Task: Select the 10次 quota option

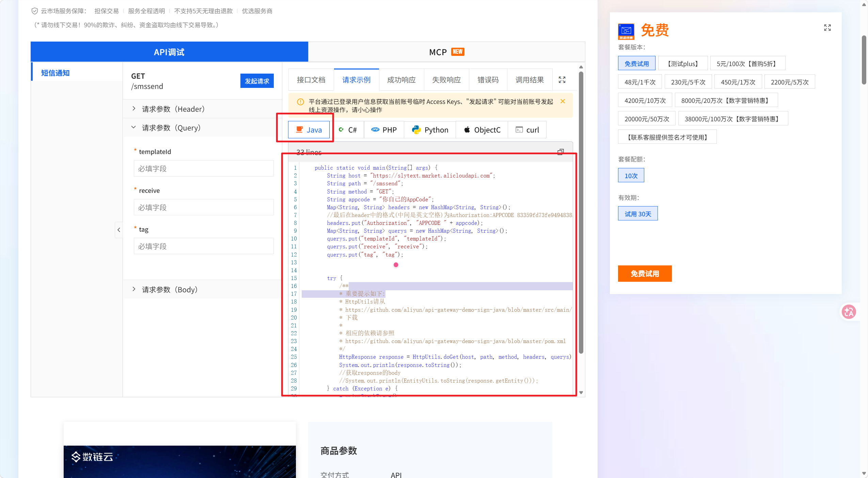Action: (x=631, y=175)
